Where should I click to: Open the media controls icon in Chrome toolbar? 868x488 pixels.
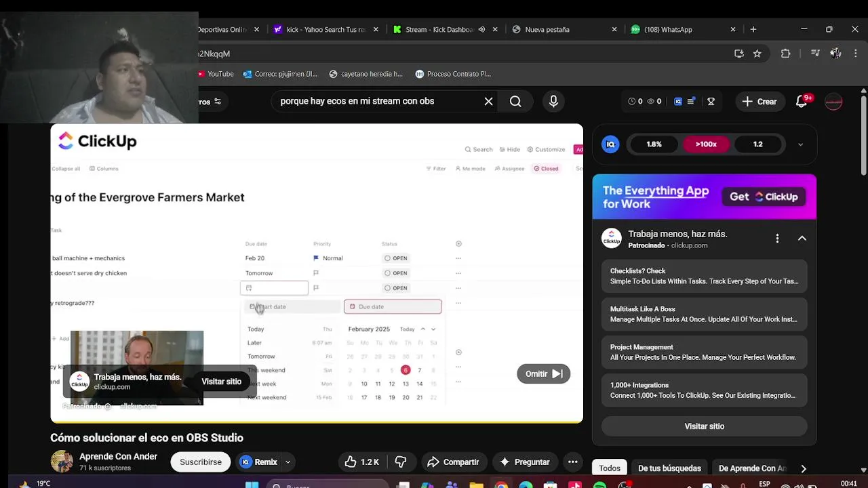click(816, 54)
